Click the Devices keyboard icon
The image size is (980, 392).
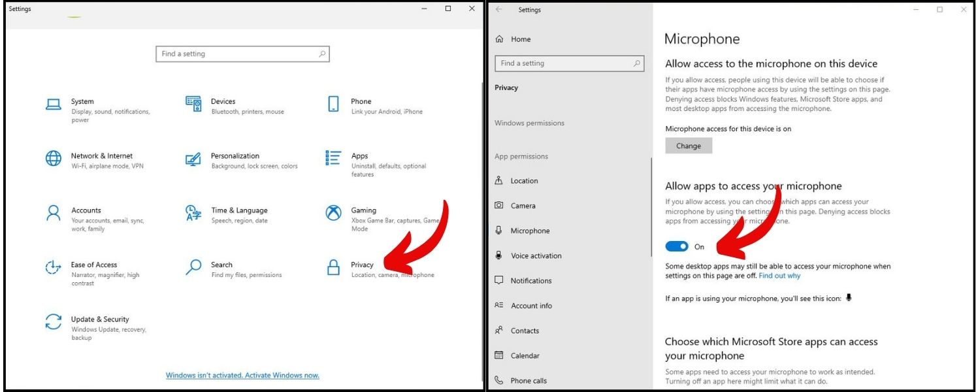(193, 104)
